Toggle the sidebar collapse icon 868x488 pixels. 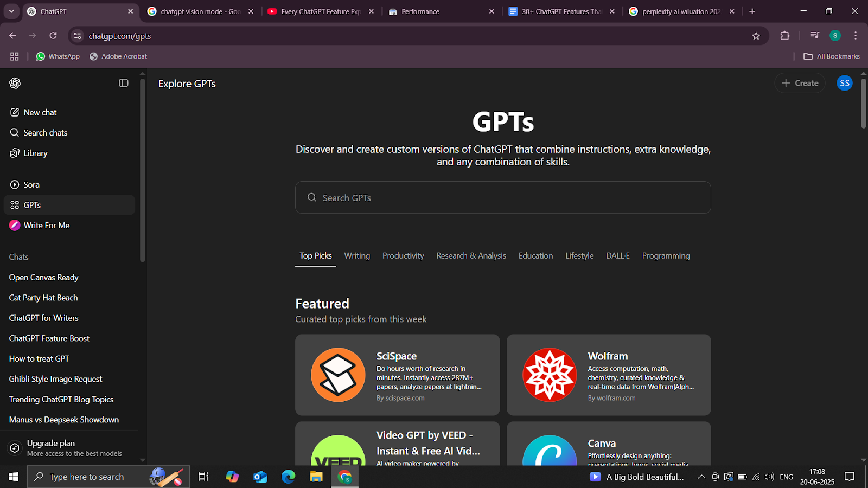click(x=124, y=83)
